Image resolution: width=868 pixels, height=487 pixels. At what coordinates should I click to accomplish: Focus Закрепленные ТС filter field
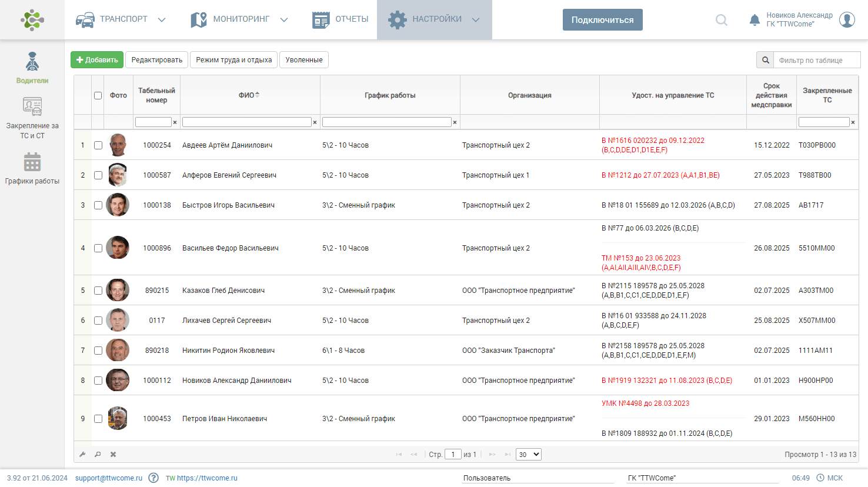click(x=824, y=122)
